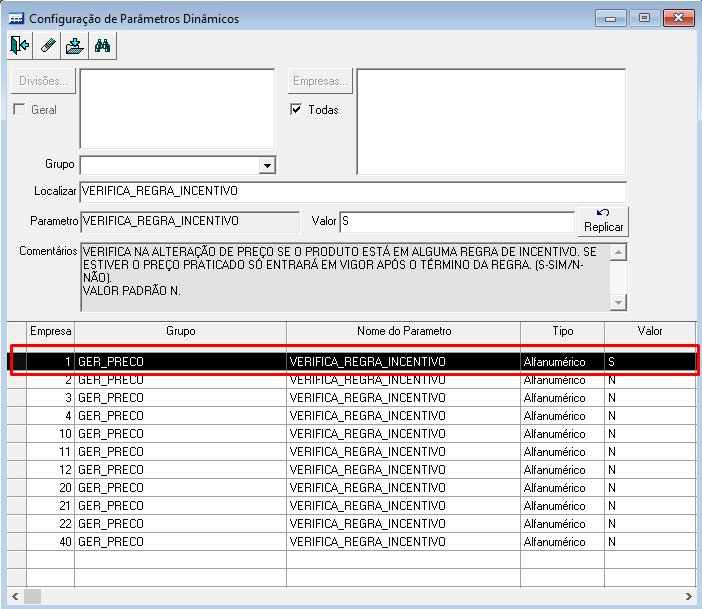
Task: Click the eraser clear toolbar icon
Action: [x=47, y=46]
